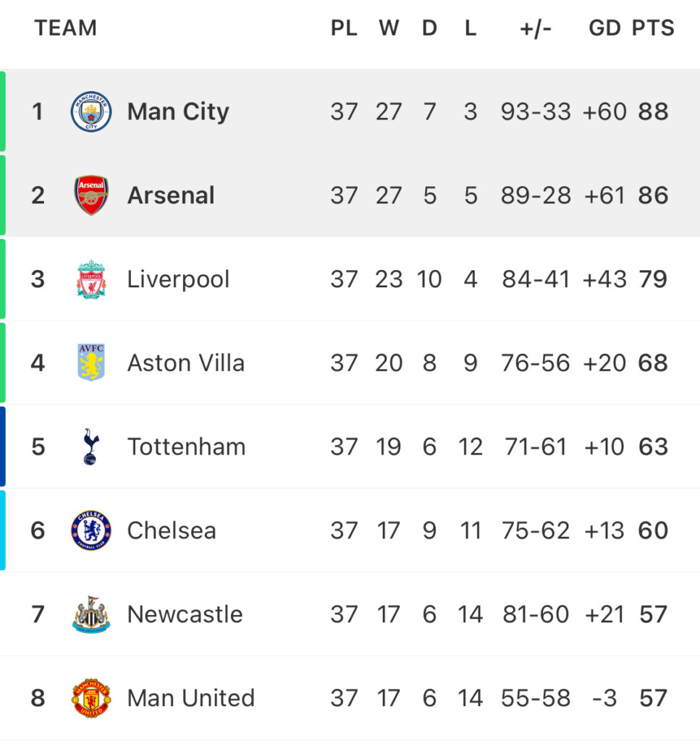The image size is (700, 741).
Task: Open the Man United team name
Action: pos(191,698)
